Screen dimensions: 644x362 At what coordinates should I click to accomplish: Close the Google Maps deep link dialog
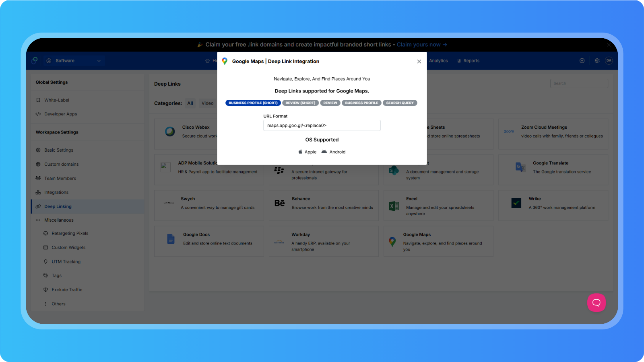tap(419, 62)
